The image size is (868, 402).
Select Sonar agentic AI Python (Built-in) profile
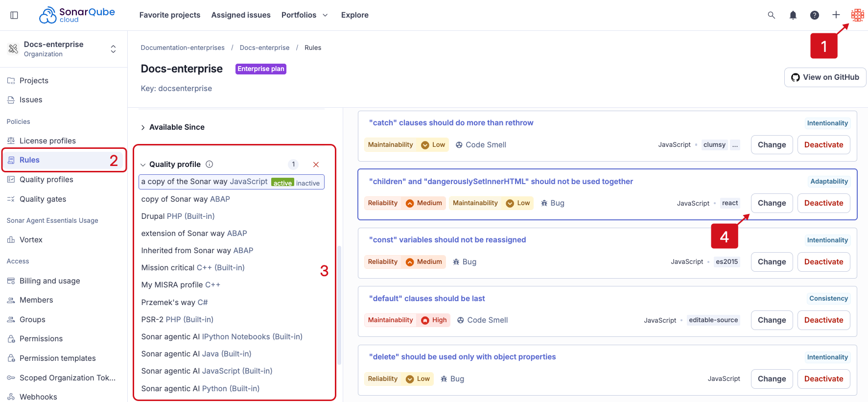(200, 389)
